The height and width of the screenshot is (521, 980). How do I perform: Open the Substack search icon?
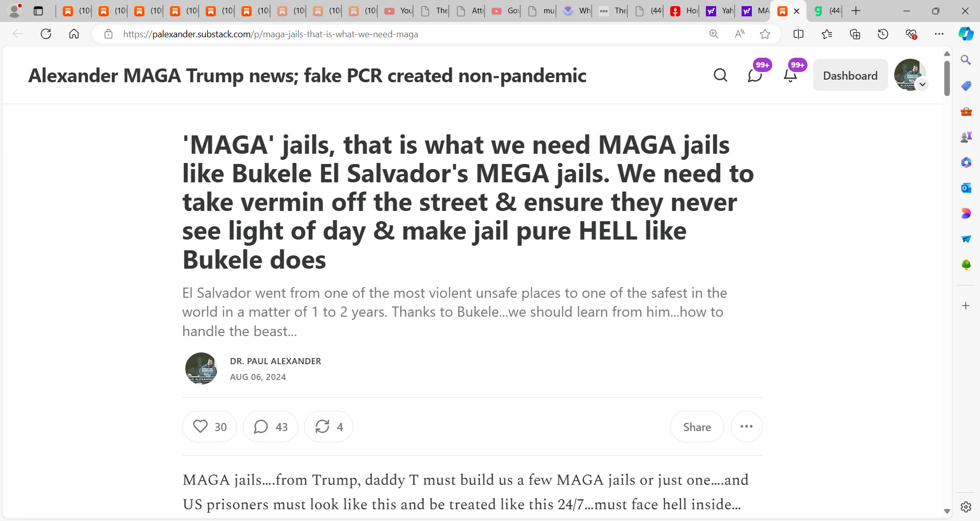720,75
